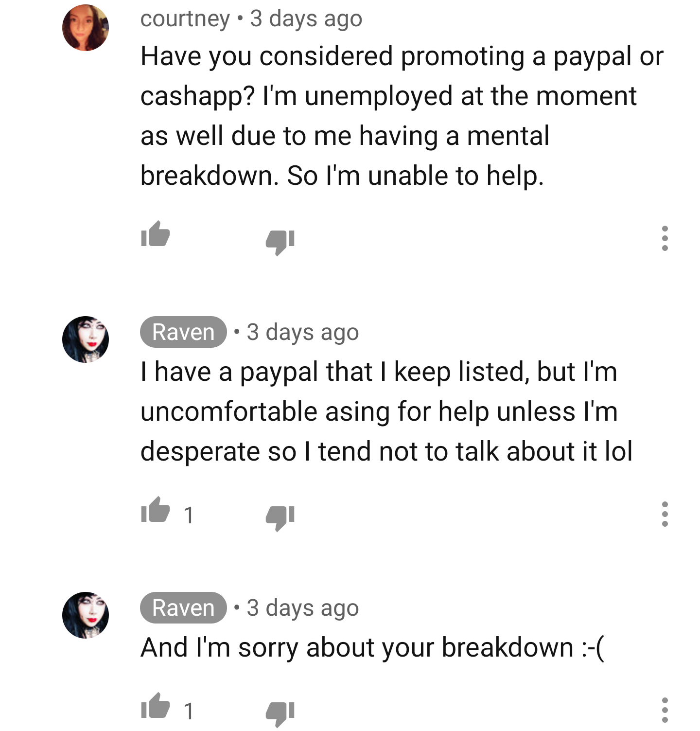This screenshot has height=731, width=700.
Task: Open Raven's avatar on the paypal reply
Action: point(86,339)
